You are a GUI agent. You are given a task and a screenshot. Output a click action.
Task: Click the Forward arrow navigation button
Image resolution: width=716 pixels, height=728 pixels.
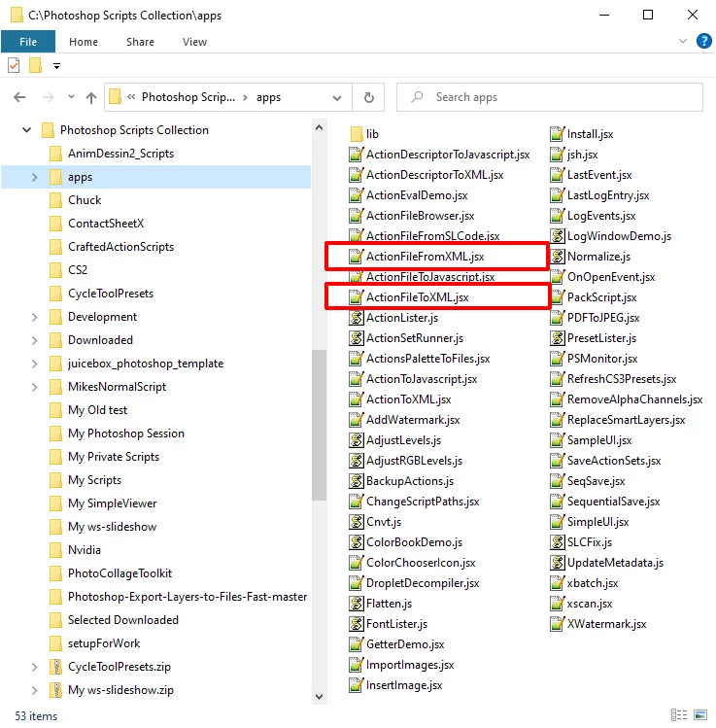tap(48, 97)
